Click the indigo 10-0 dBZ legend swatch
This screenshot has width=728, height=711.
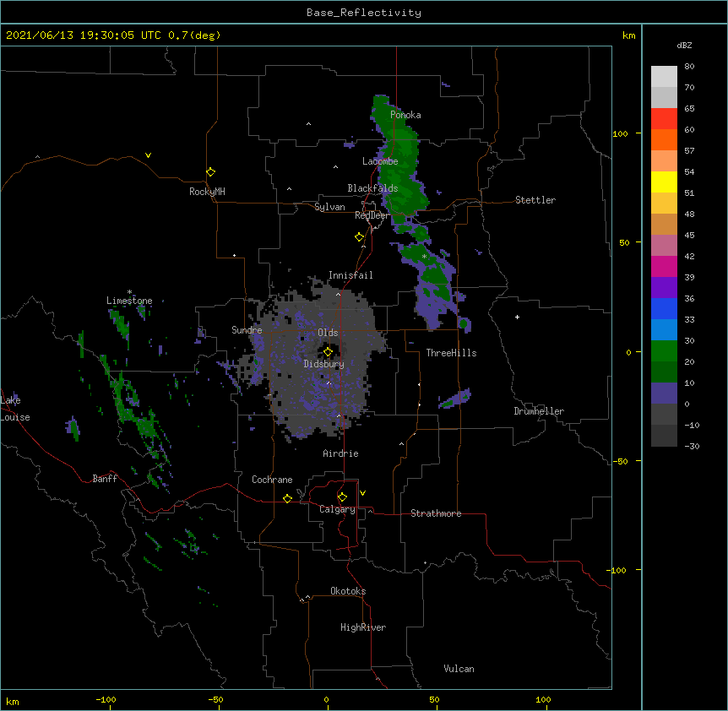[x=664, y=393]
